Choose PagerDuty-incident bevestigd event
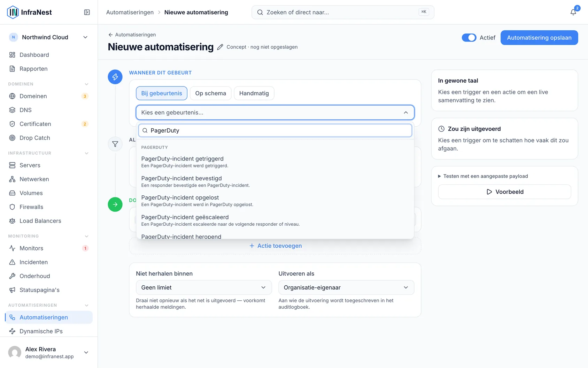 coord(275,181)
